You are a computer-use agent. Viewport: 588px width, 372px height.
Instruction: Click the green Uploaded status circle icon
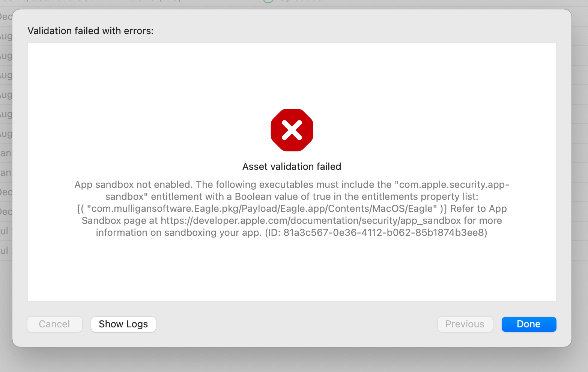pos(268,1)
